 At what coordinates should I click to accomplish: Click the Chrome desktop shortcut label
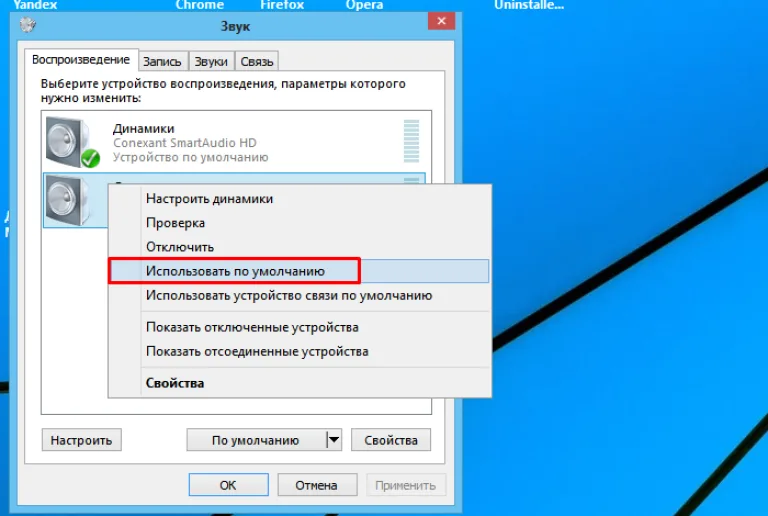pos(200,4)
